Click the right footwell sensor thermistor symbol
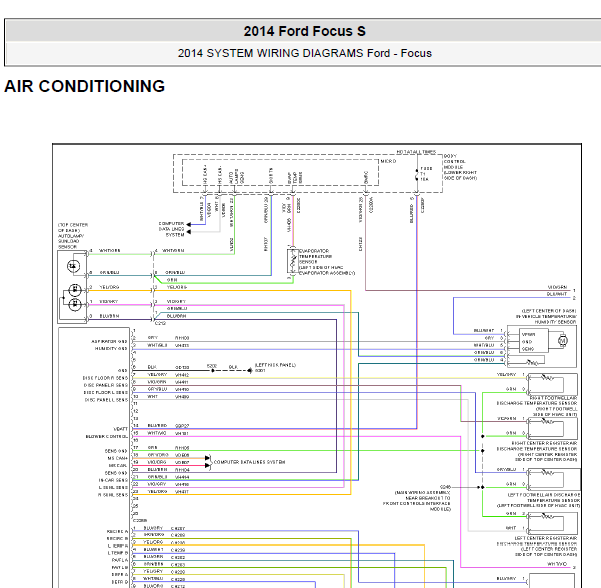This screenshot has height=588, width=601. point(547,378)
